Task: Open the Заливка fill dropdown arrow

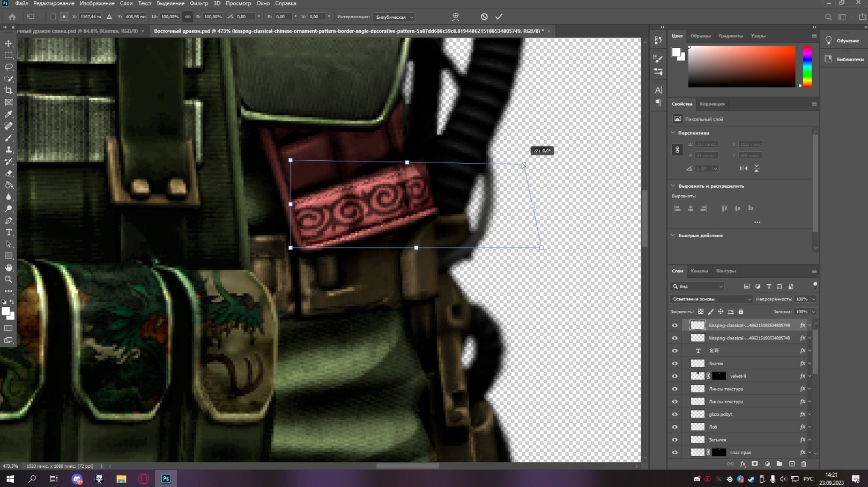Action: 813,312
